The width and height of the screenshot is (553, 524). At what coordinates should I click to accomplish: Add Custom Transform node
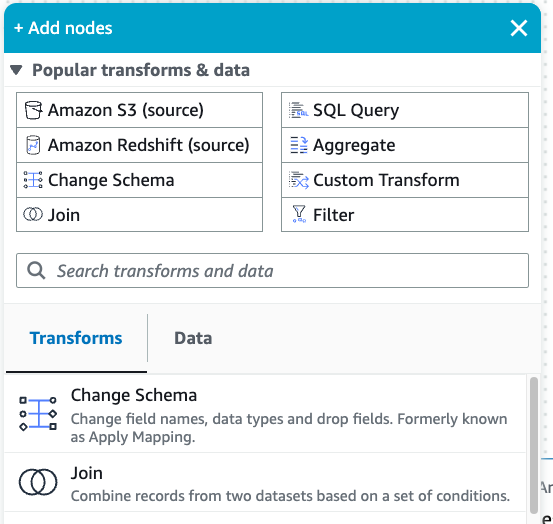click(405, 180)
